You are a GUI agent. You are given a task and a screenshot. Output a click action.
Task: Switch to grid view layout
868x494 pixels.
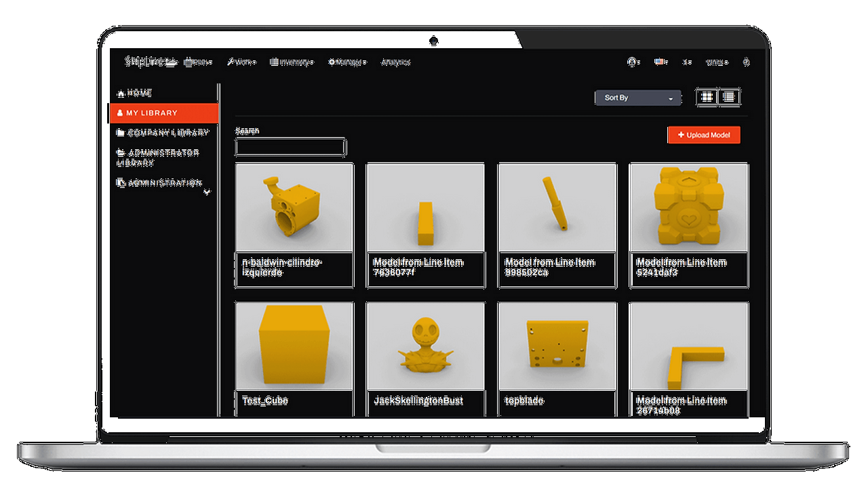point(707,98)
